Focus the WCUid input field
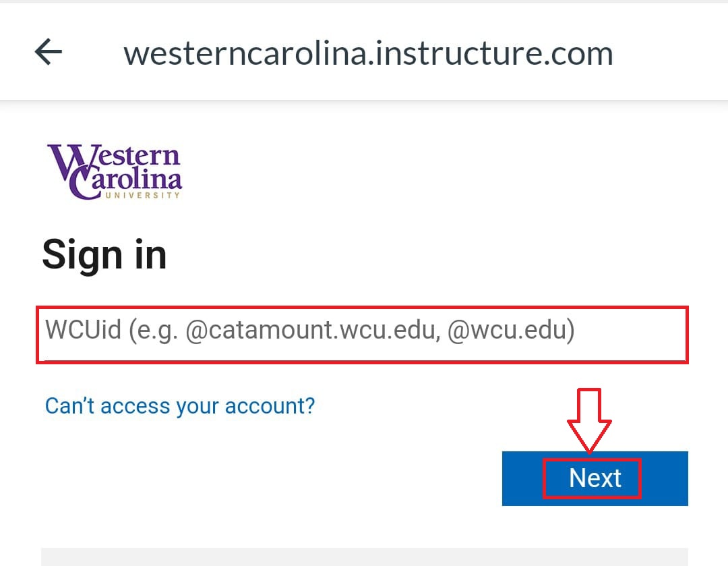728x566 pixels. 362,335
